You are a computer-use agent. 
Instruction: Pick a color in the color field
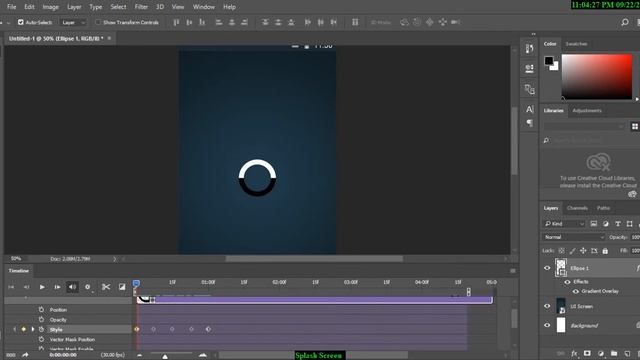point(597,77)
